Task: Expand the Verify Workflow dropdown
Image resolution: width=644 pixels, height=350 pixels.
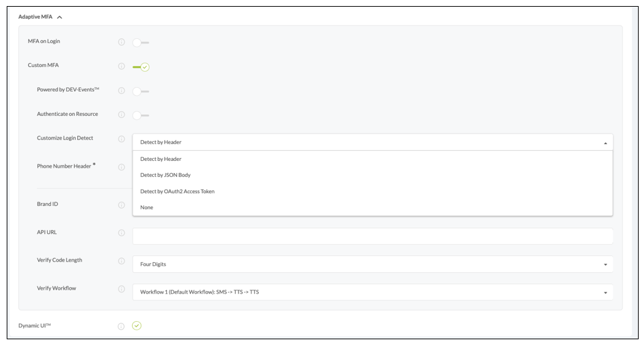Action: click(373, 292)
